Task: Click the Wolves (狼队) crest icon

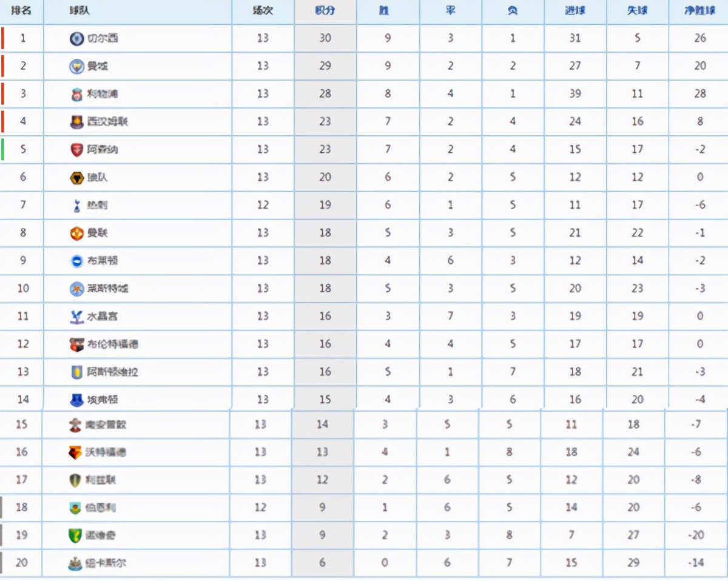Action: tap(76, 178)
